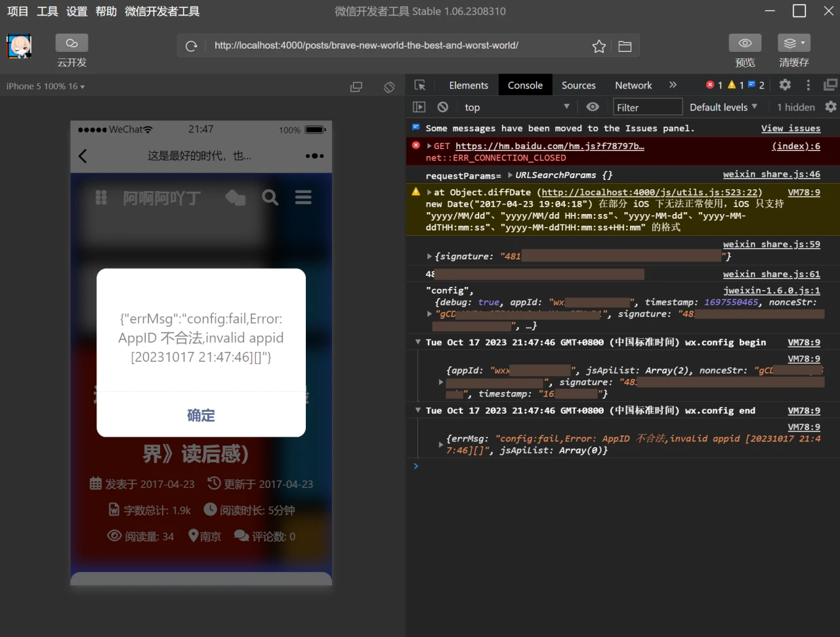840x637 pixels.
Task: Open the Default levels dropdown
Action: (723, 107)
